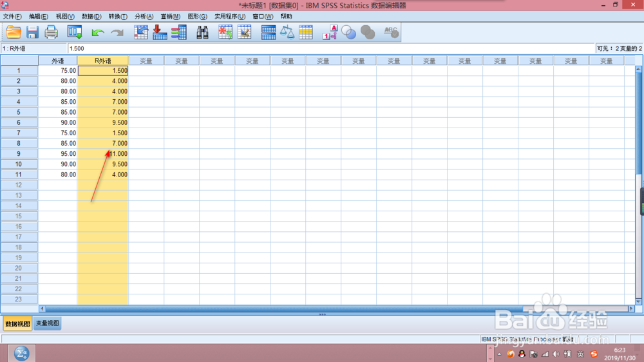Open Find with the binoculars icon

202,32
